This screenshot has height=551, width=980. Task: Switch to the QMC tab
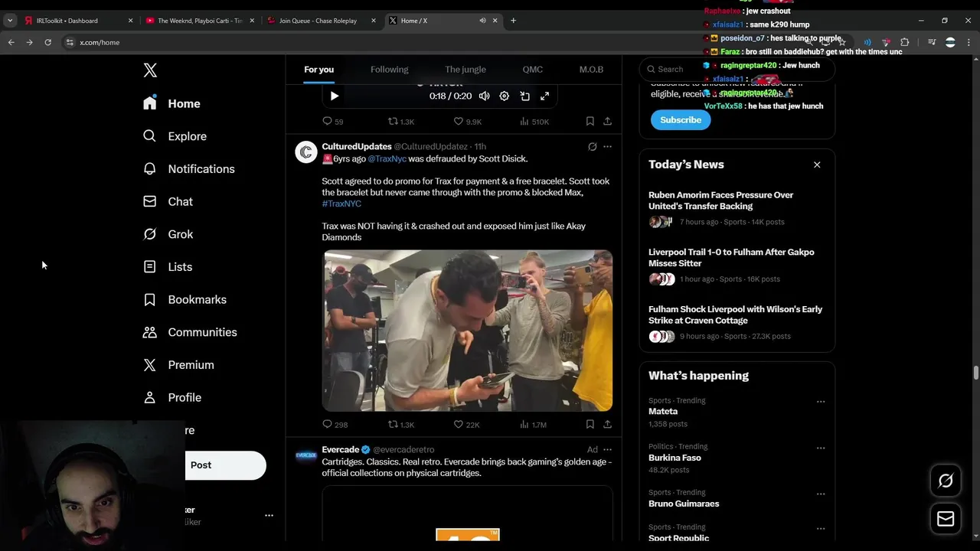coord(533,70)
